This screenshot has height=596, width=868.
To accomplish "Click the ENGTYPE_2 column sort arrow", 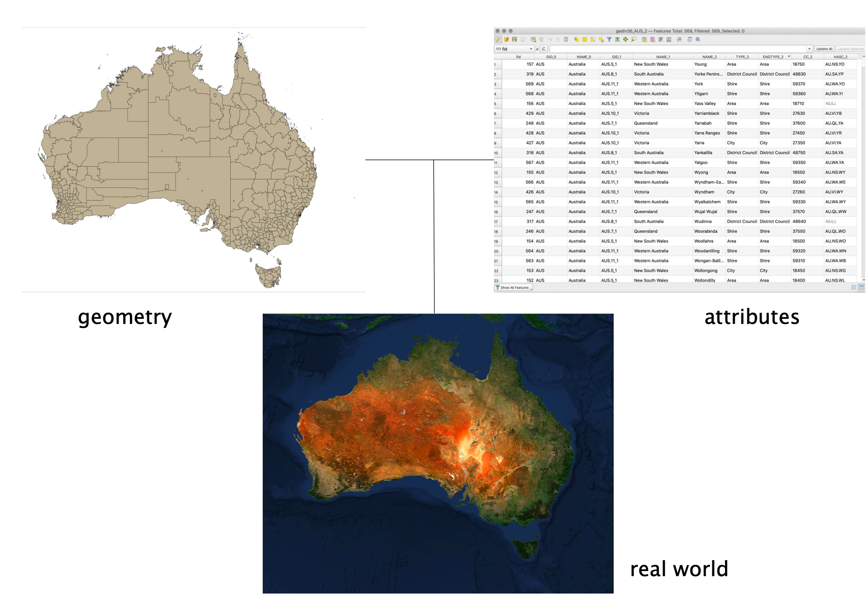I will pos(789,57).
